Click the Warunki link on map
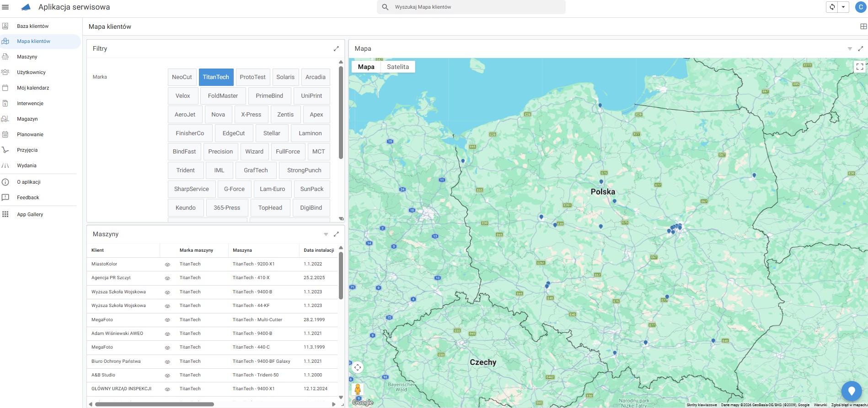 coord(820,405)
